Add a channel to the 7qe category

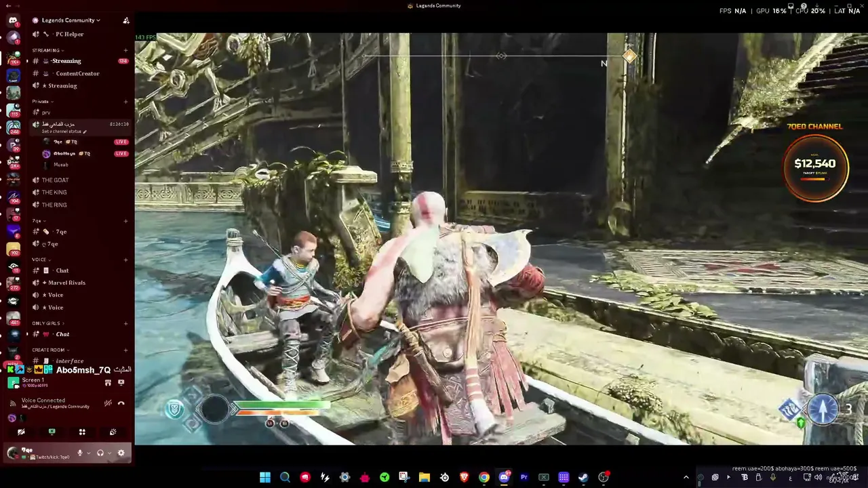(x=125, y=221)
